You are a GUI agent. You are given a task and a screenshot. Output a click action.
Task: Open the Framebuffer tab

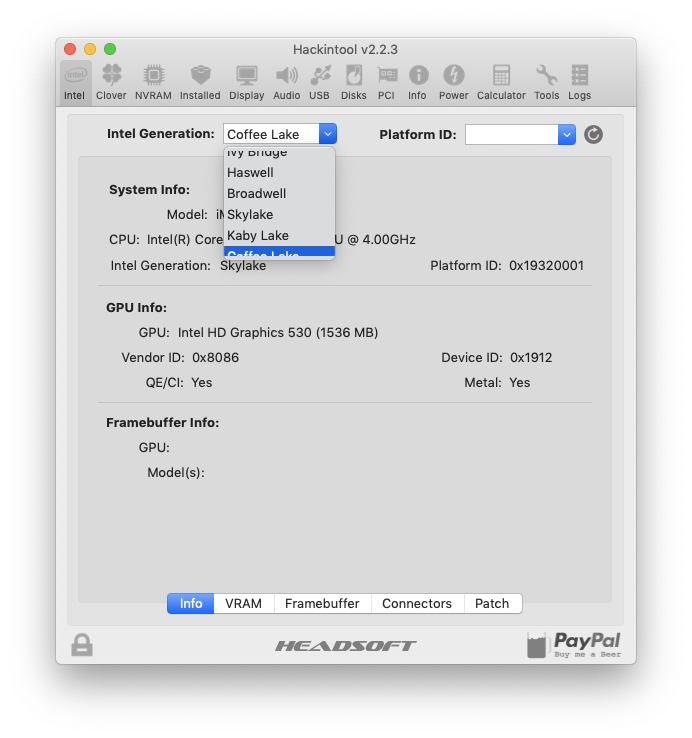322,603
